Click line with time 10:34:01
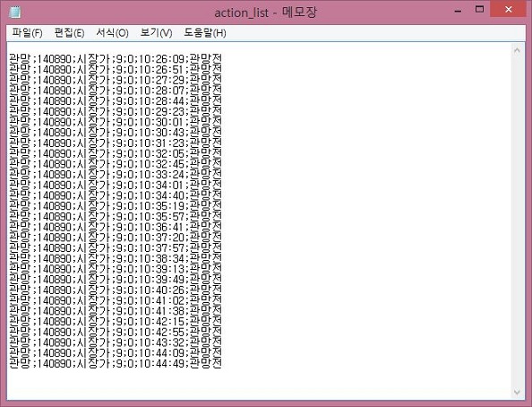This screenshot has width=532, height=407. pos(116,186)
